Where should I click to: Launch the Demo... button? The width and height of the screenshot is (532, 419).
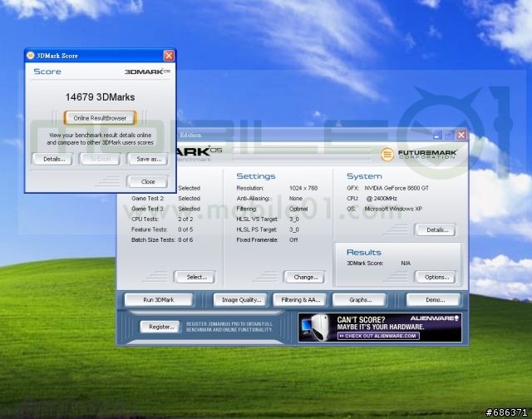(434, 300)
